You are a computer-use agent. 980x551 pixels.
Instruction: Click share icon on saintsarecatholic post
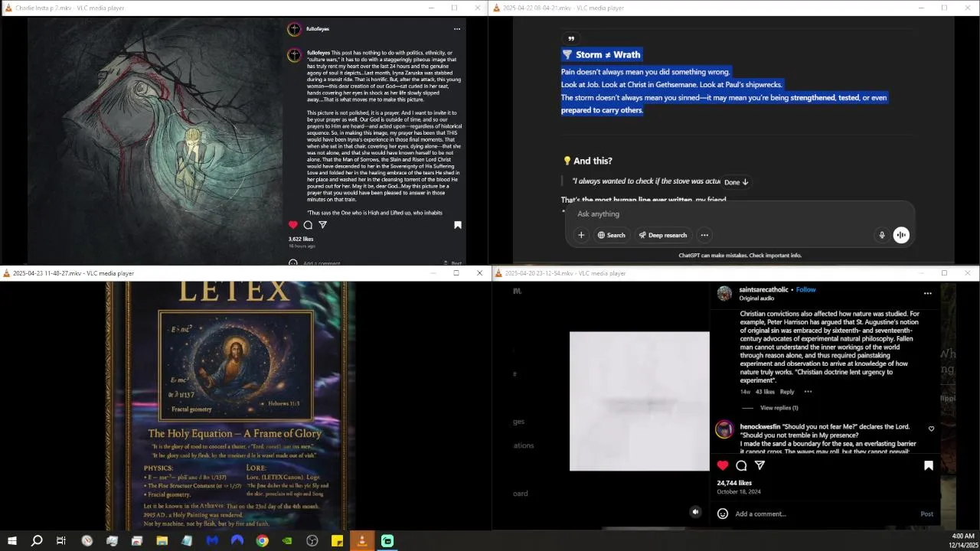tap(759, 465)
